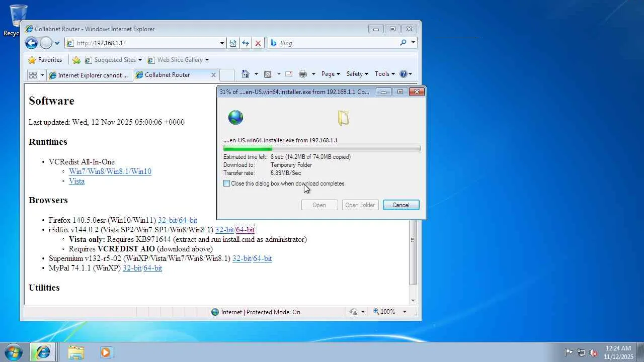This screenshot has height=362, width=644.
Task: Download Supermium v132 64-bit
Action: tap(263, 258)
